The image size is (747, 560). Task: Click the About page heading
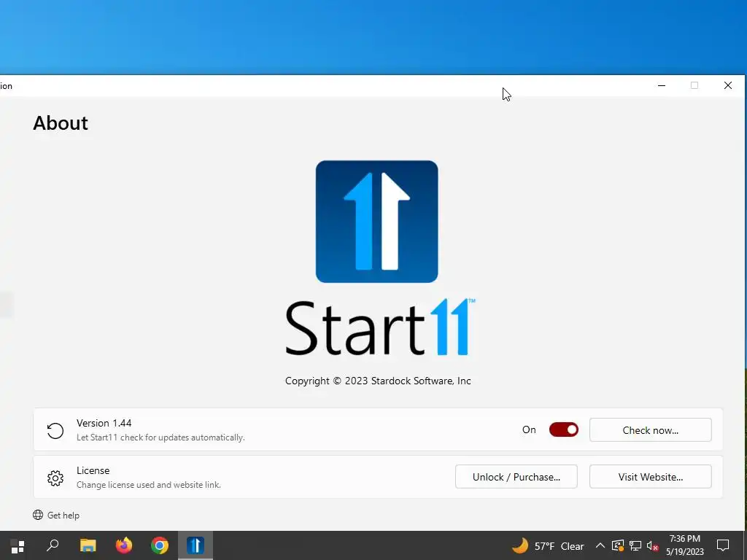(x=61, y=123)
